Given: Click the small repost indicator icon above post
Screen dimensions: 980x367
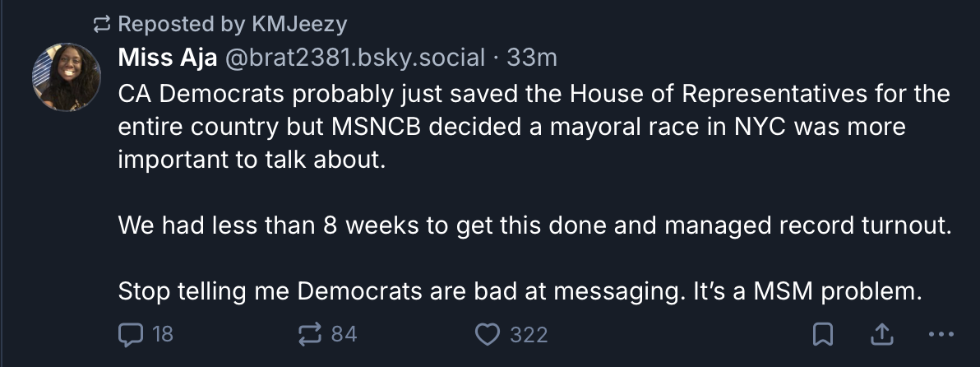Looking at the screenshot, I should [101, 25].
